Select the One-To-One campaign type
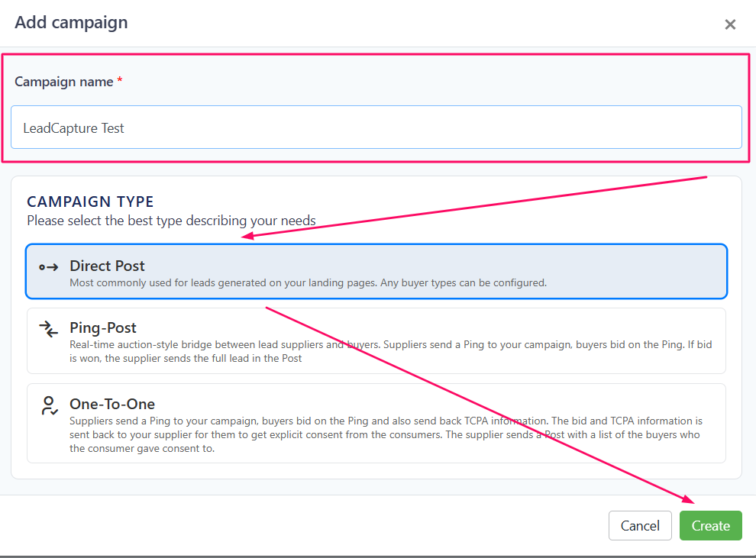 376,424
